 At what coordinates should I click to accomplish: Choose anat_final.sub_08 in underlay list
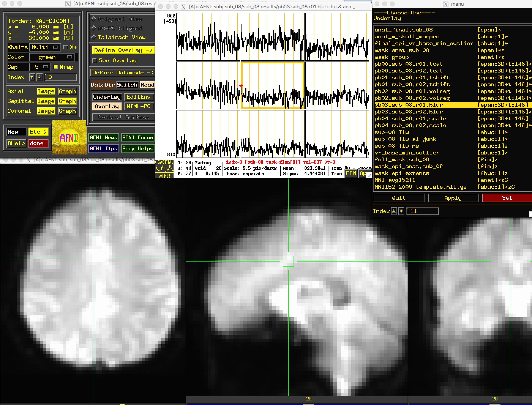(453, 30)
